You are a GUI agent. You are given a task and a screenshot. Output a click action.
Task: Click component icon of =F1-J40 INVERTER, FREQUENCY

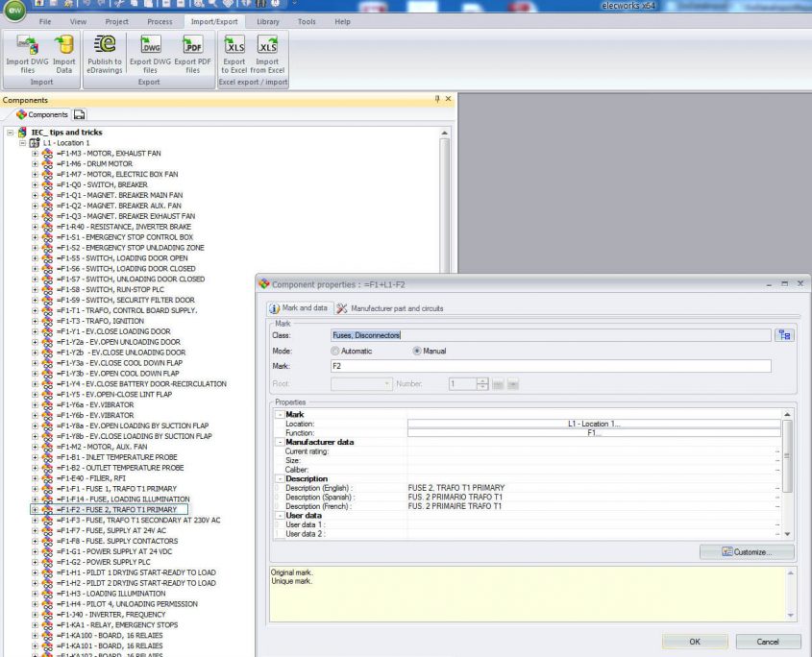click(47, 615)
